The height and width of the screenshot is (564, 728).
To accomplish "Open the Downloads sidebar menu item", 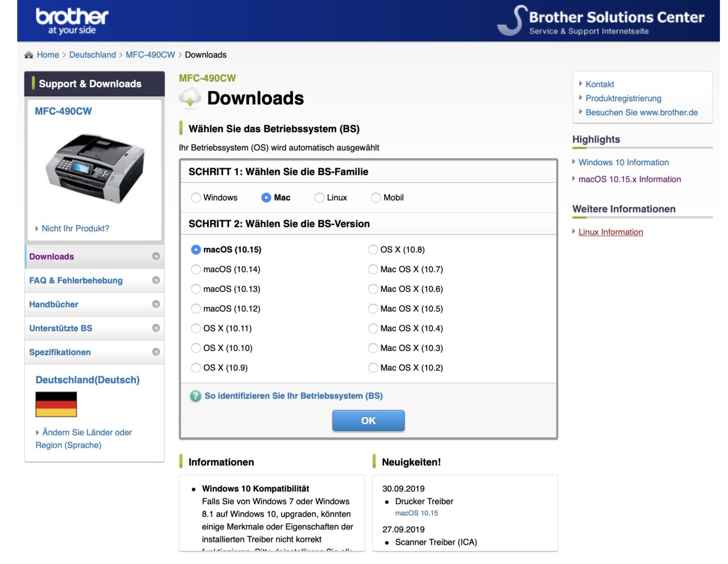I will click(95, 256).
